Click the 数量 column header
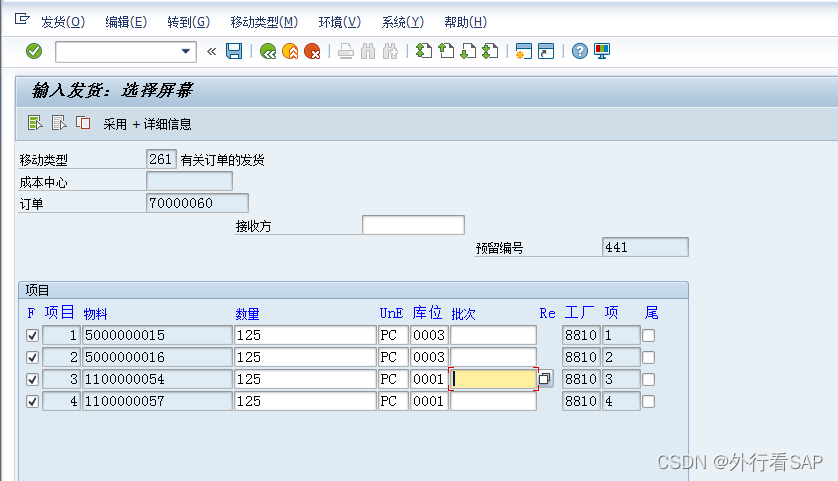 [x=247, y=314]
